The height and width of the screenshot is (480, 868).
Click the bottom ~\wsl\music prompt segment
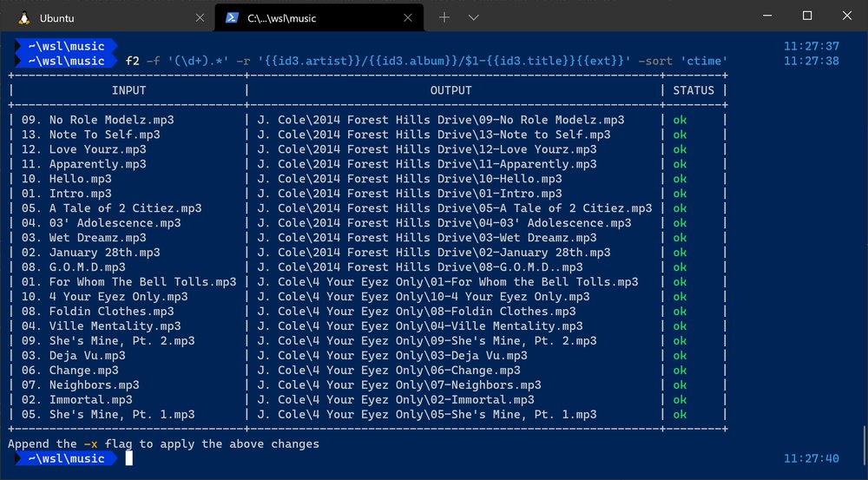[x=67, y=458]
